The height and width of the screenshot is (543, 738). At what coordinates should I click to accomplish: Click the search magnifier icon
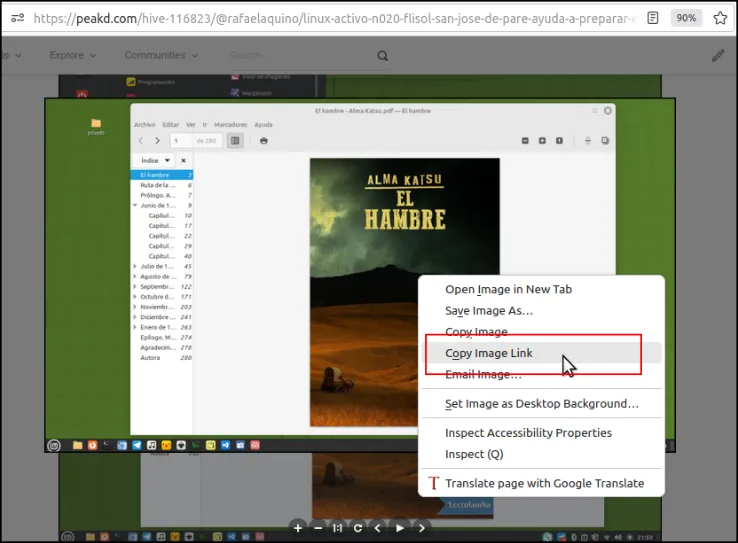point(383,56)
